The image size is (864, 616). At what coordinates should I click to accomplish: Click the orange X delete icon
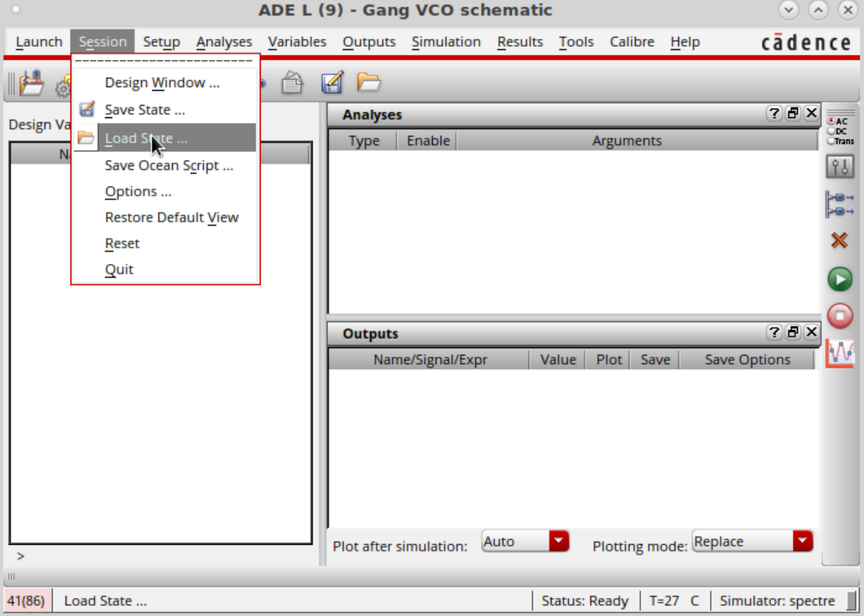coord(840,240)
